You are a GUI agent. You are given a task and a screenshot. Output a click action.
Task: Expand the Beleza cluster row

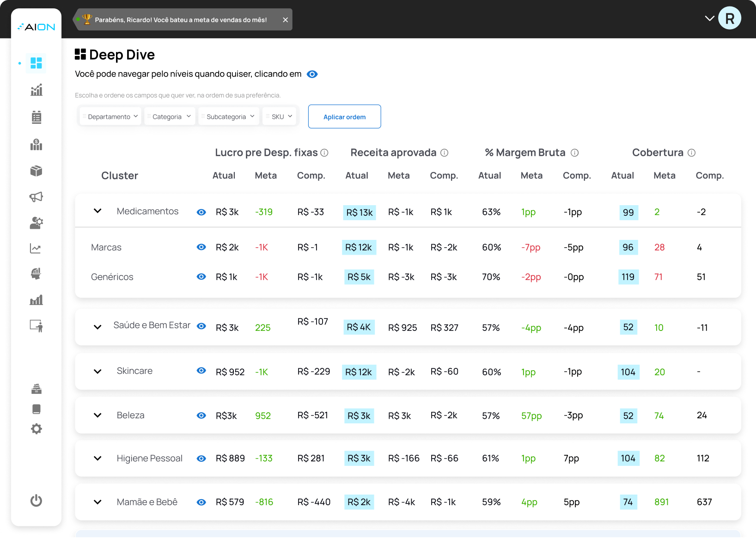98,416
